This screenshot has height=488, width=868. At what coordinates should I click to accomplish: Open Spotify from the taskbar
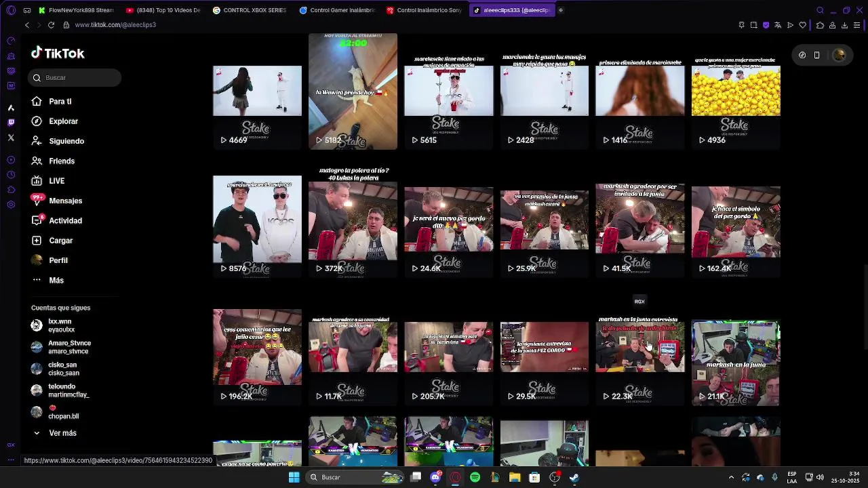click(x=475, y=477)
